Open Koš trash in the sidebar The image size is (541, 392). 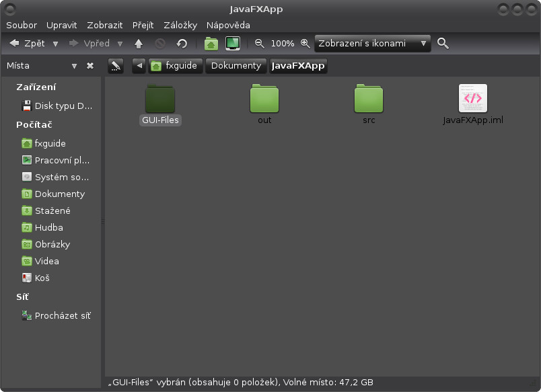click(36, 278)
